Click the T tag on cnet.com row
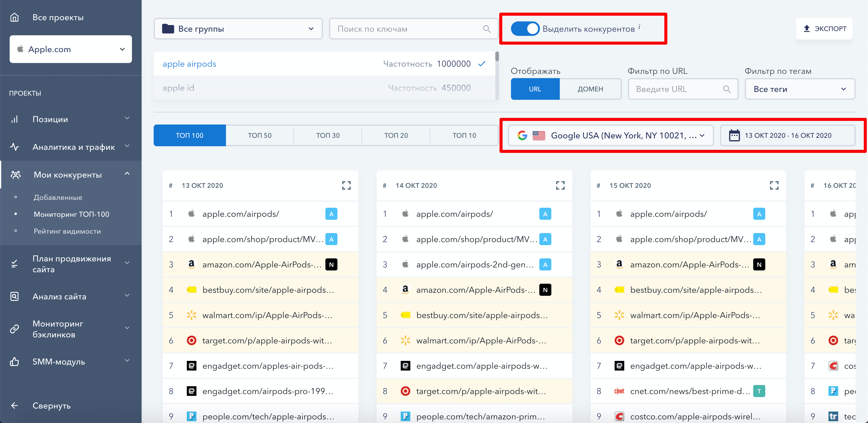Viewport: 868px width, 423px height. [x=759, y=391]
